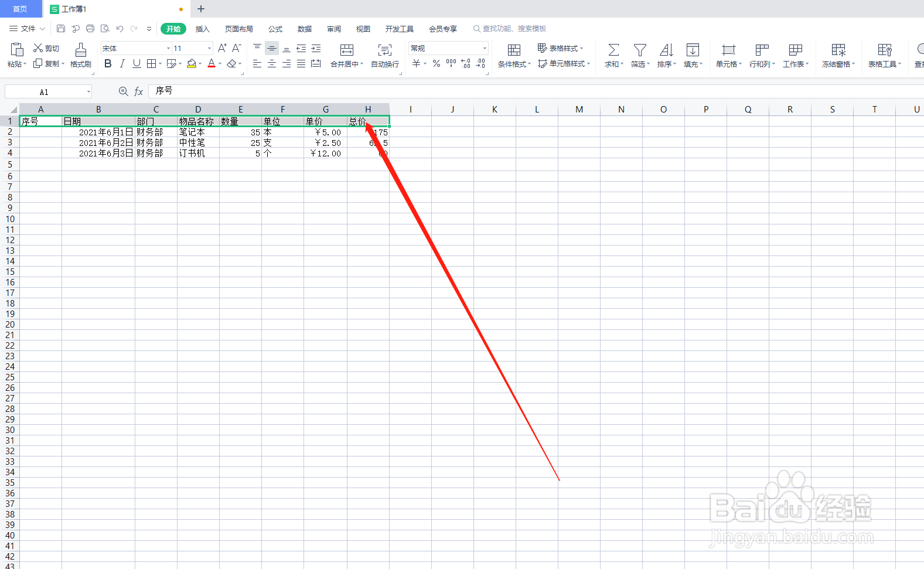
Task: Toggle vertical middle alignment
Action: (272, 48)
